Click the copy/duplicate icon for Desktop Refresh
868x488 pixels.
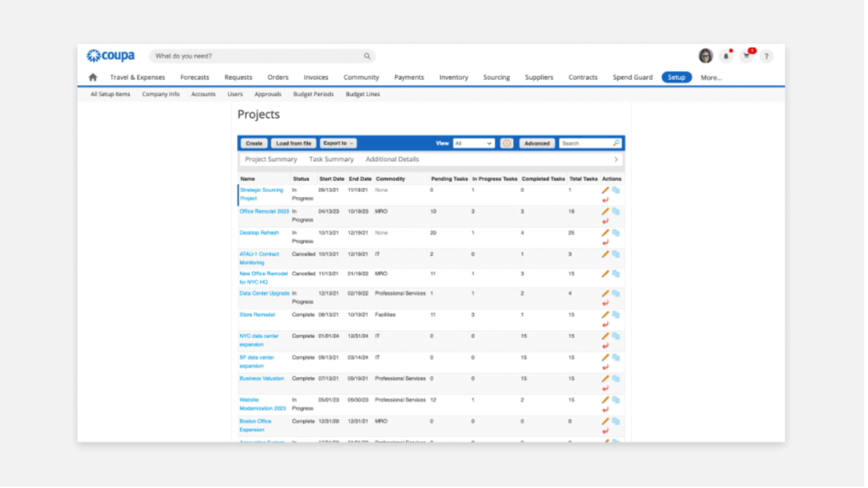(615, 232)
